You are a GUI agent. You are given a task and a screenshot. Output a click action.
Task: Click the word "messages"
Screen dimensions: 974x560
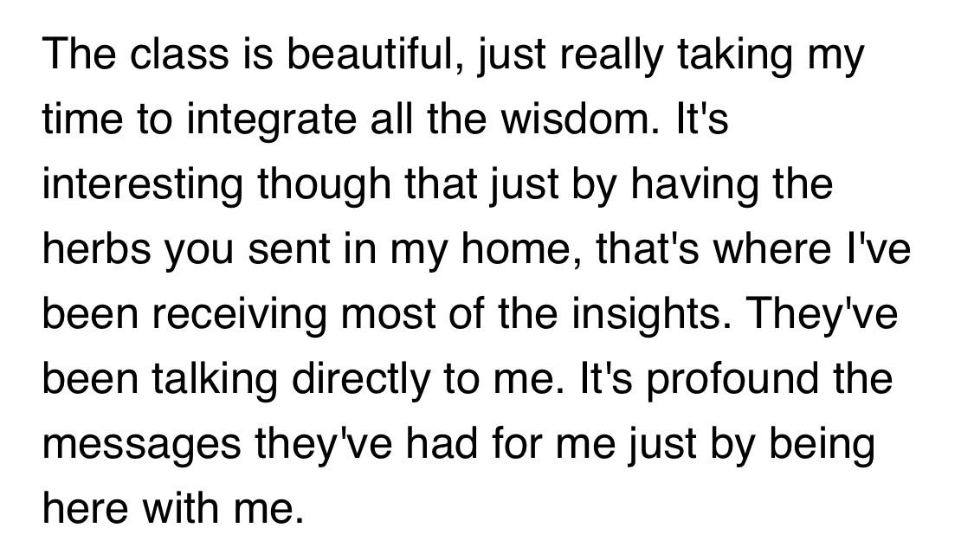click(x=142, y=445)
